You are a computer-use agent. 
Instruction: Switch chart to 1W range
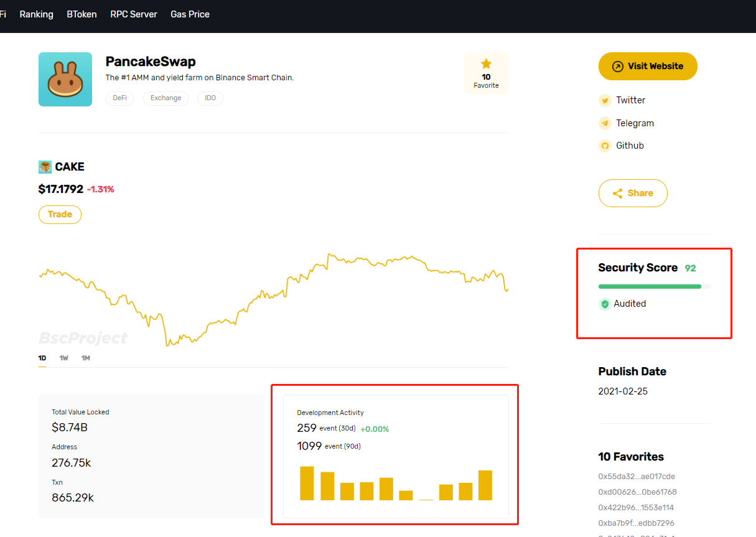[64, 358]
